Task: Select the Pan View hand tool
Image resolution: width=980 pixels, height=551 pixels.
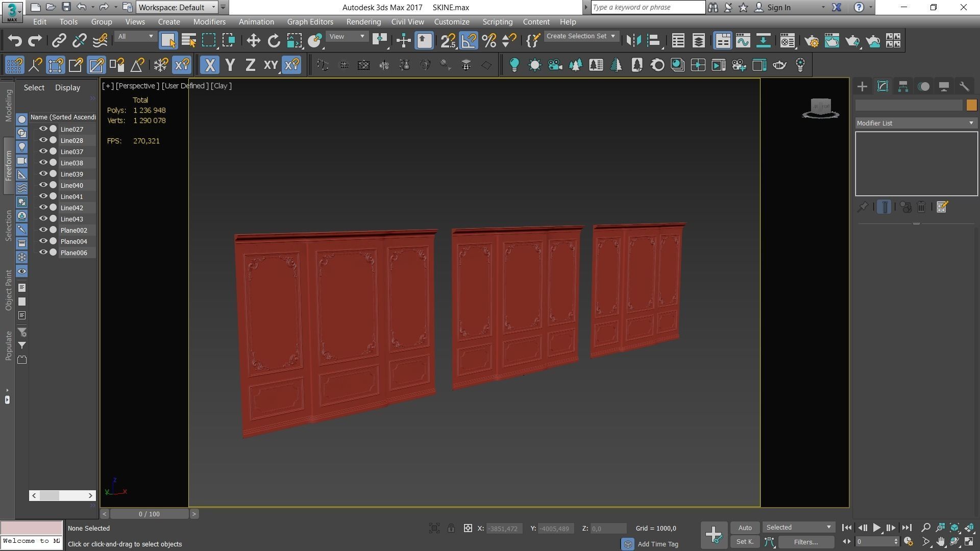Action: point(940,542)
